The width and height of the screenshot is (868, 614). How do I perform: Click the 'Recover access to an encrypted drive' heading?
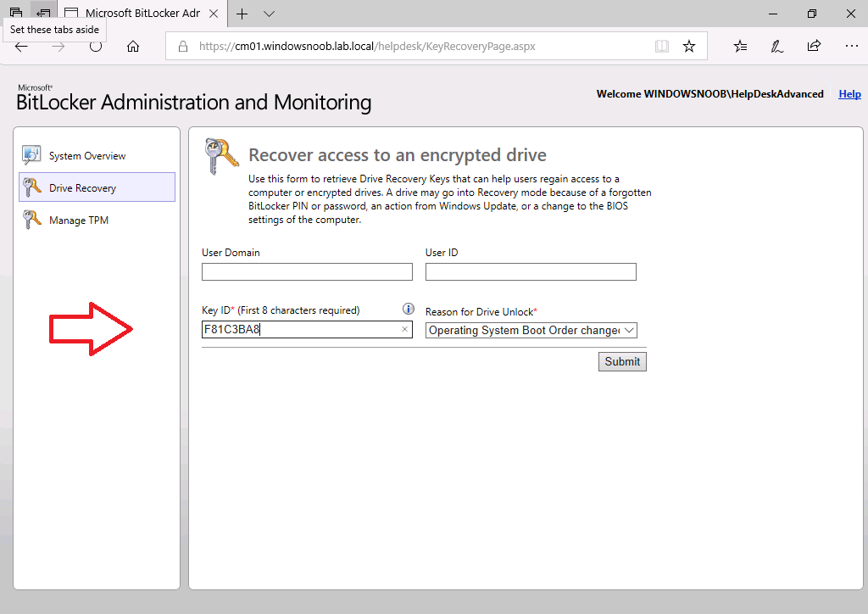(398, 155)
